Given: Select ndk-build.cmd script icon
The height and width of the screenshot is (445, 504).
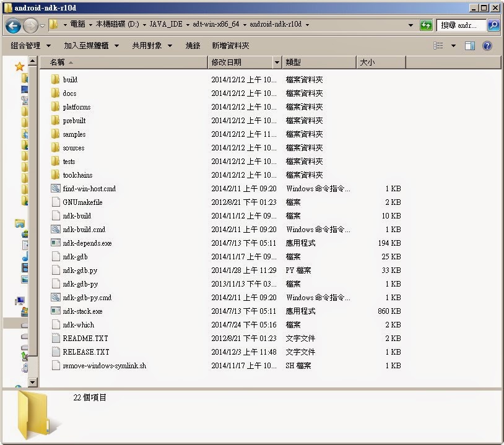Looking at the screenshot, I should (56, 230).
